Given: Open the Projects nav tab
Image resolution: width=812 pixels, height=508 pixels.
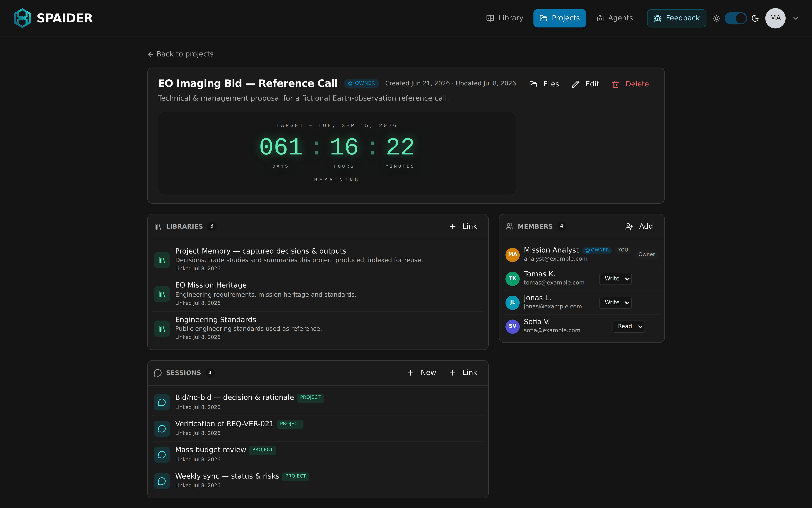Looking at the screenshot, I should pyautogui.click(x=559, y=18).
